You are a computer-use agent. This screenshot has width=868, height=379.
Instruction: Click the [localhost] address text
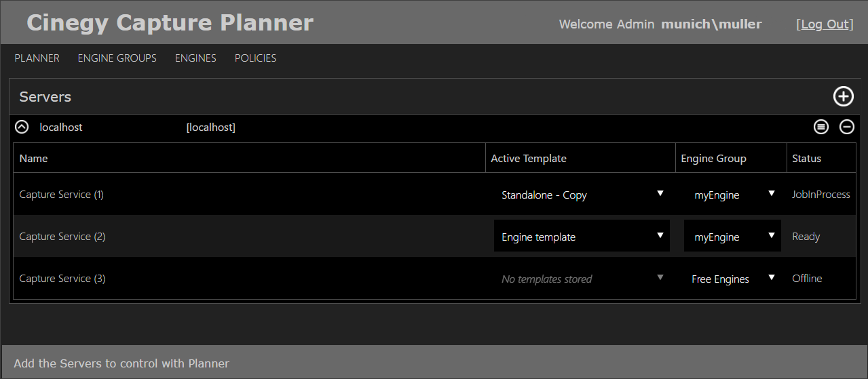tap(211, 127)
